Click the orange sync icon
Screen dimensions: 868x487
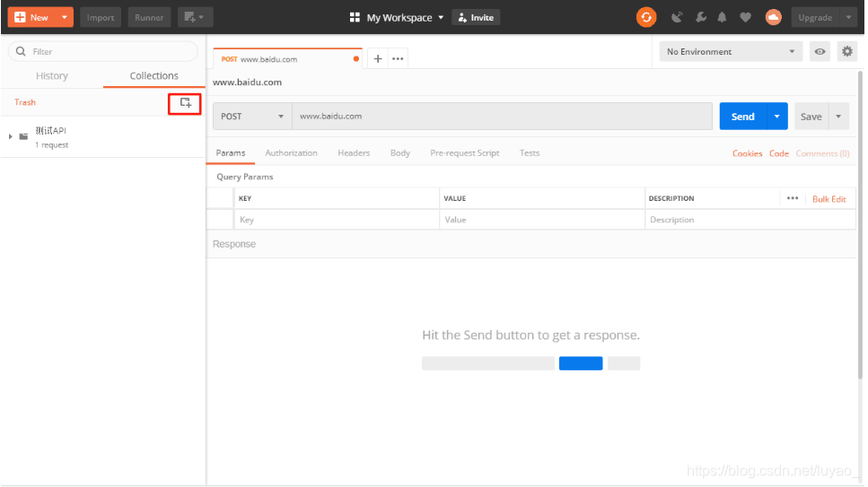tap(646, 18)
